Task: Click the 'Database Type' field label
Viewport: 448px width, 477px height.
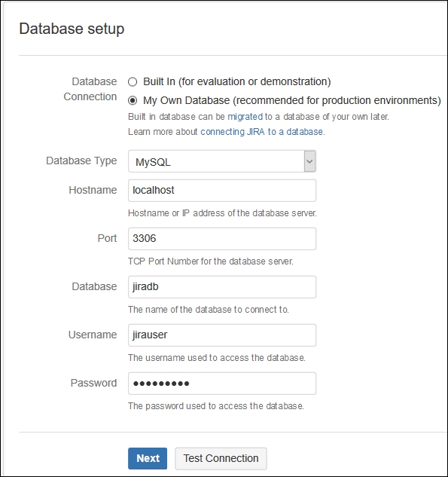Action: click(x=81, y=161)
